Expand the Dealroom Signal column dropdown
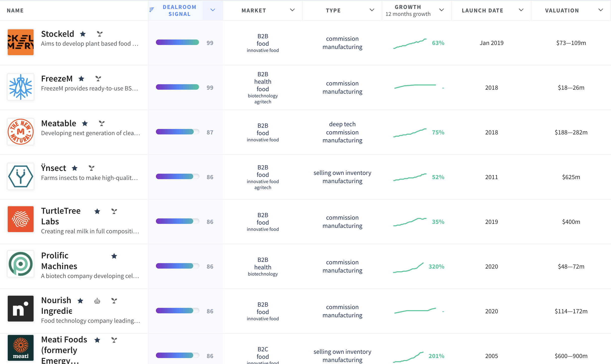Screen dimensions: 611x364 click(213, 10)
